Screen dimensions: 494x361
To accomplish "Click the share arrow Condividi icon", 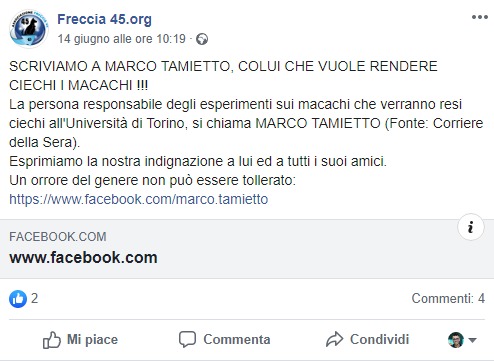I will (334, 339).
